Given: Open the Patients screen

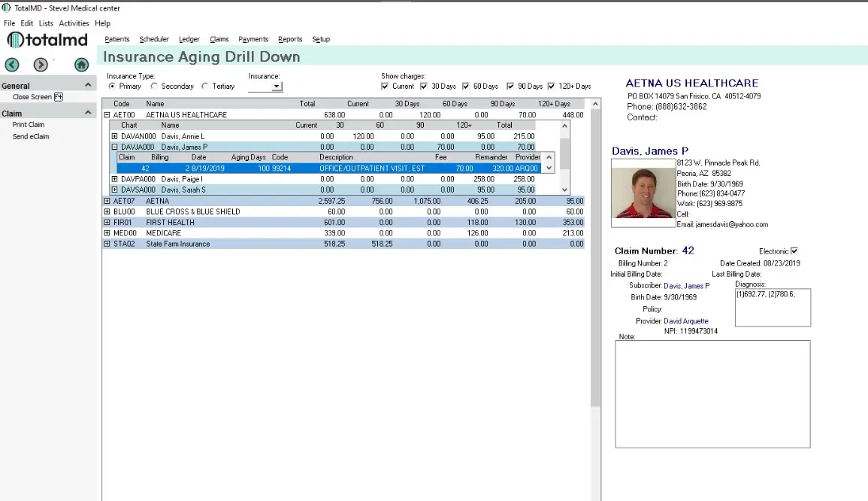Looking at the screenshot, I should [116, 38].
